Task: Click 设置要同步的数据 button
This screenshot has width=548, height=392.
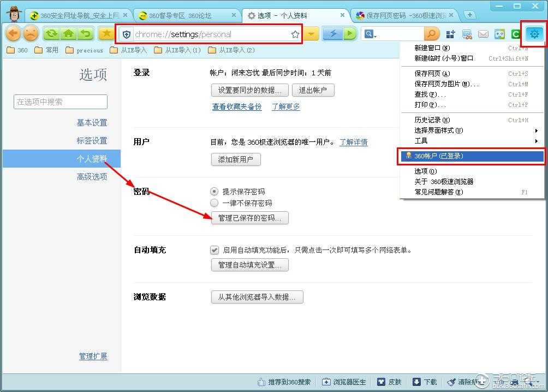Action: click(x=250, y=90)
